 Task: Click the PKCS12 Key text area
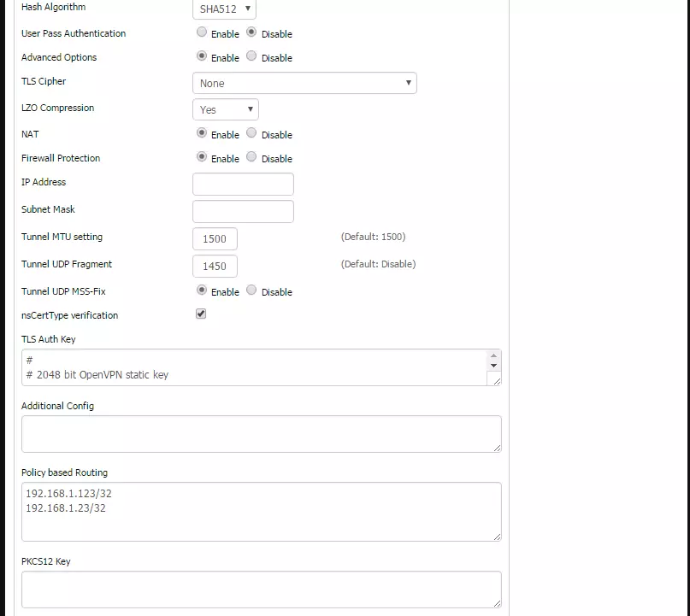(261, 589)
